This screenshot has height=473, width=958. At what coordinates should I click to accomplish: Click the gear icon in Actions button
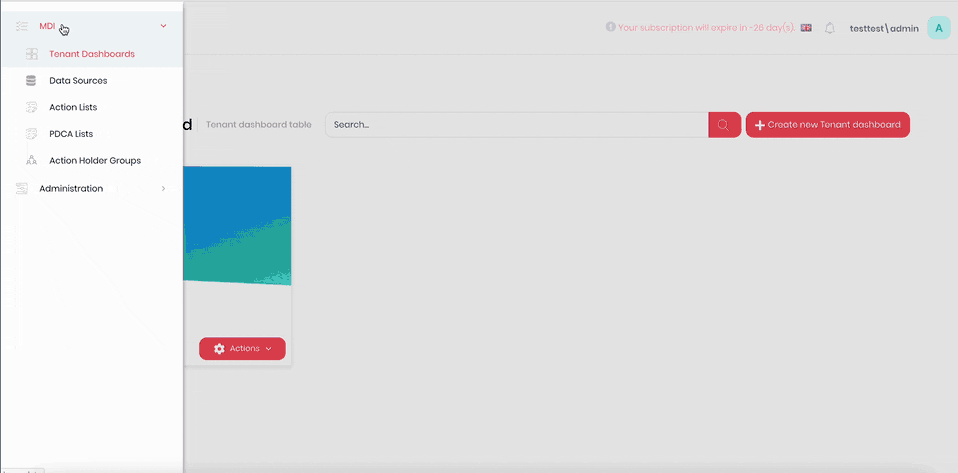tap(219, 348)
